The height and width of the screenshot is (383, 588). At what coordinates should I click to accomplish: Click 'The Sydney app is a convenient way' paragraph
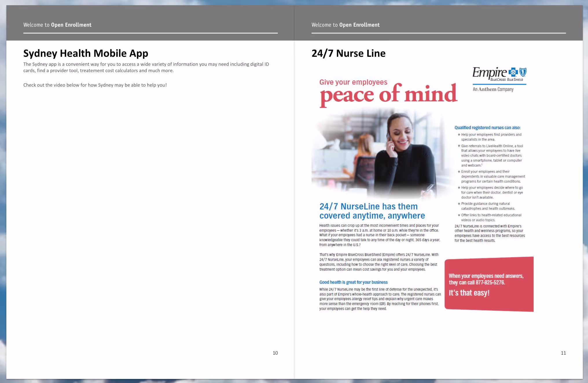click(x=146, y=68)
